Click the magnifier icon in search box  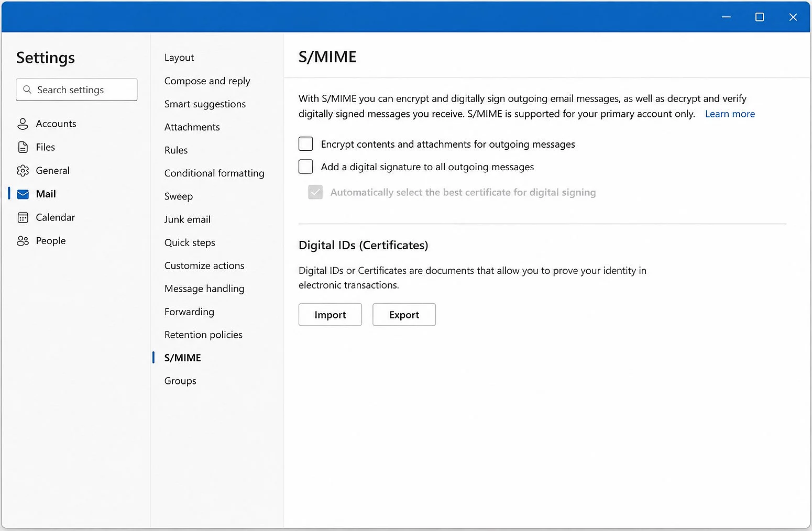[27, 90]
